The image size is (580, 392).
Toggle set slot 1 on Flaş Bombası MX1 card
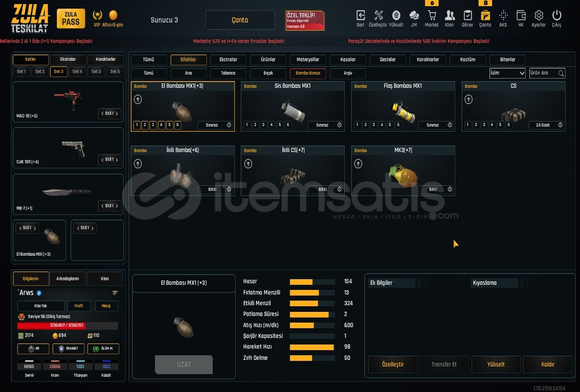coord(357,125)
